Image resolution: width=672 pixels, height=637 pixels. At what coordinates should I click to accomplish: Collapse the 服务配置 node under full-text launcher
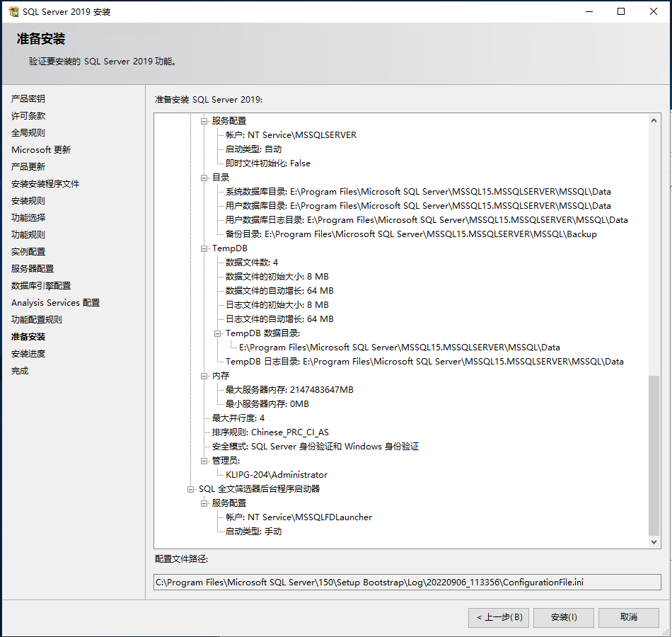click(x=204, y=503)
